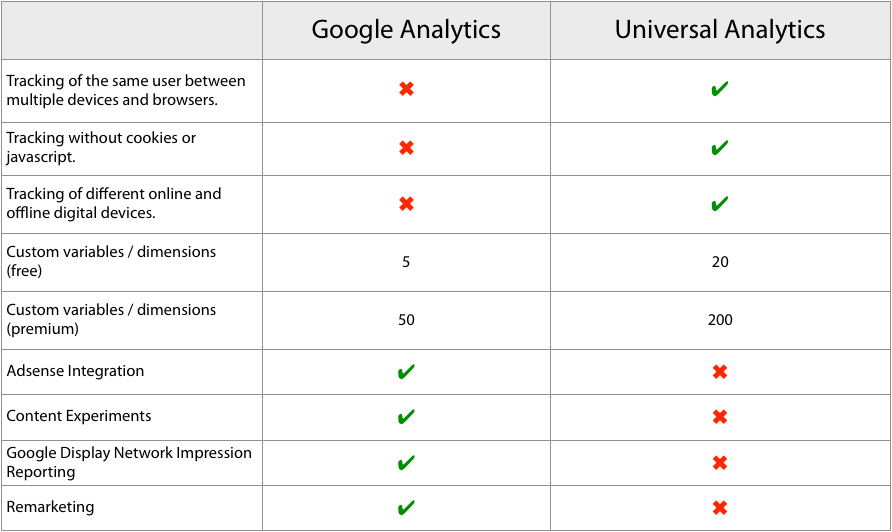Viewport: 892px width, 532px height.
Task: Click the Google Analytics checkmark for Adsense Integration
Action: pyautogui.click(x=406, y=372)
